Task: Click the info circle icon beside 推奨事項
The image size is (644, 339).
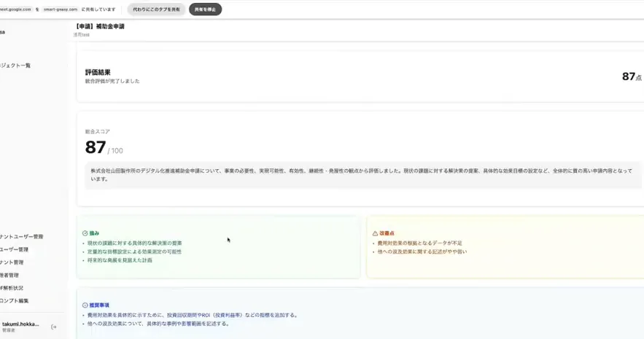Action: coord(85,305)
